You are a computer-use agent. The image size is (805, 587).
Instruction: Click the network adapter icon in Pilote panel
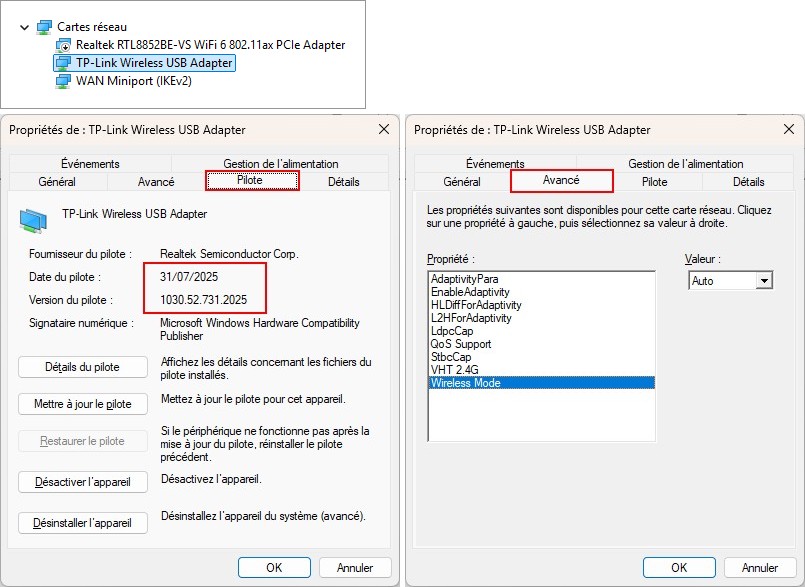[x=33, y=220]
